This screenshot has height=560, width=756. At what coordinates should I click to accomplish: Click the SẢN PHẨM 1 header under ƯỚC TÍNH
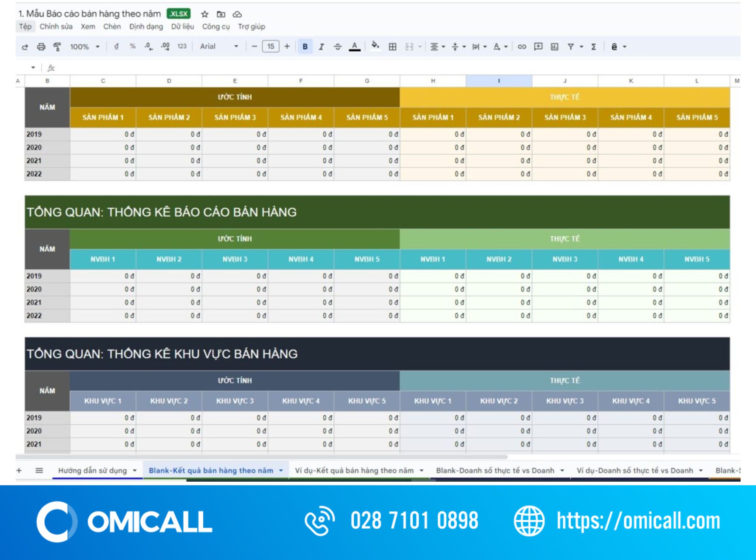[103, 117]
